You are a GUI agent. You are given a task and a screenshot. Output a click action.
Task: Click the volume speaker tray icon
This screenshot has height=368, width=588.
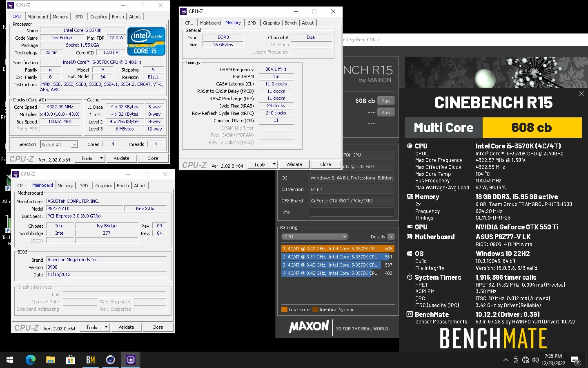[x=535, y=360]
